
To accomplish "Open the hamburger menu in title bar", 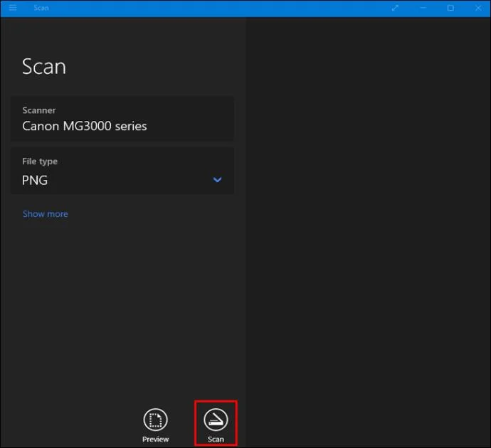I will pos(13,8).
